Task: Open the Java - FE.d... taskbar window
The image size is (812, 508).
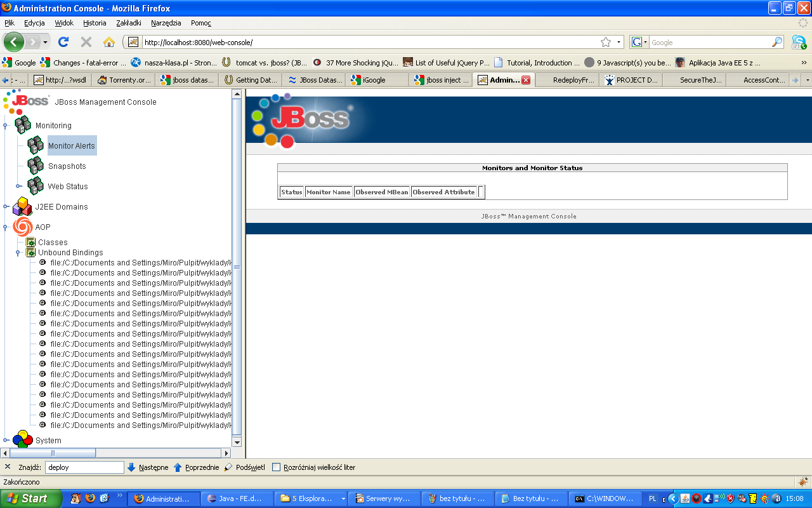Action: coord(237,498)
